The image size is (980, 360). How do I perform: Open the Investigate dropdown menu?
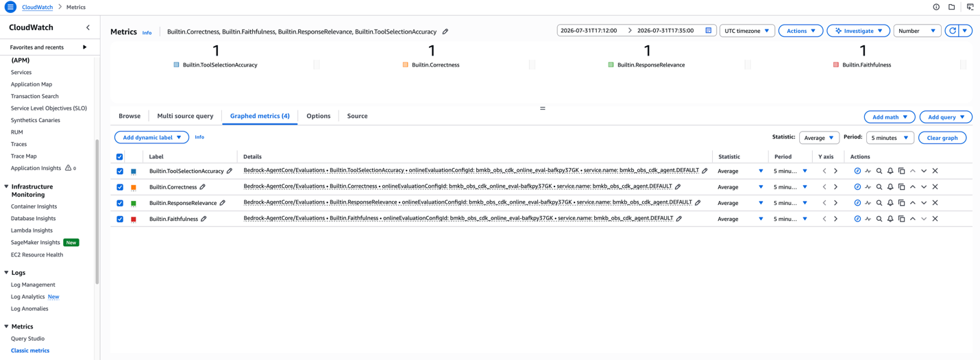[858, 31]
